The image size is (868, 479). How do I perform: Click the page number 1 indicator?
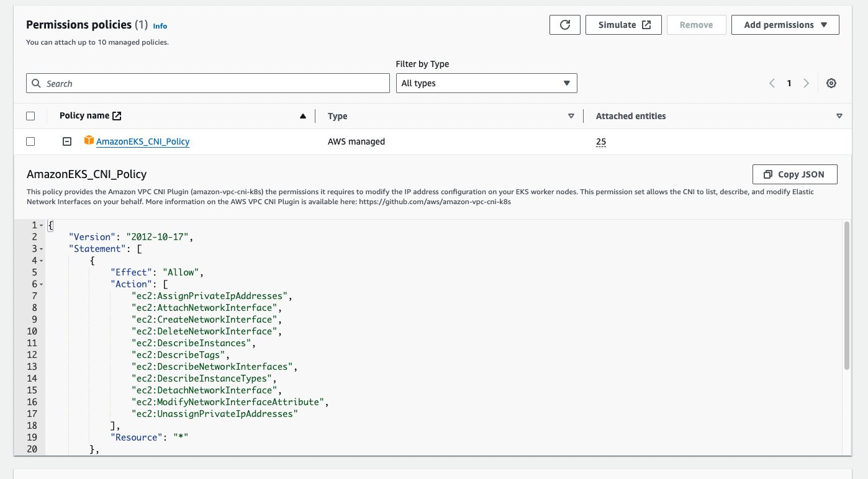(x=789, y=83)
